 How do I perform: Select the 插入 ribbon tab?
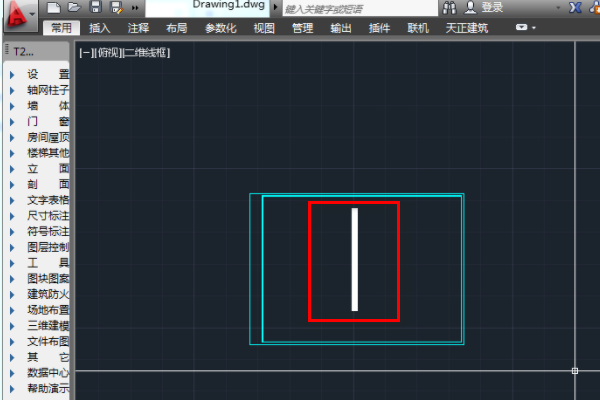pos(99,28)
